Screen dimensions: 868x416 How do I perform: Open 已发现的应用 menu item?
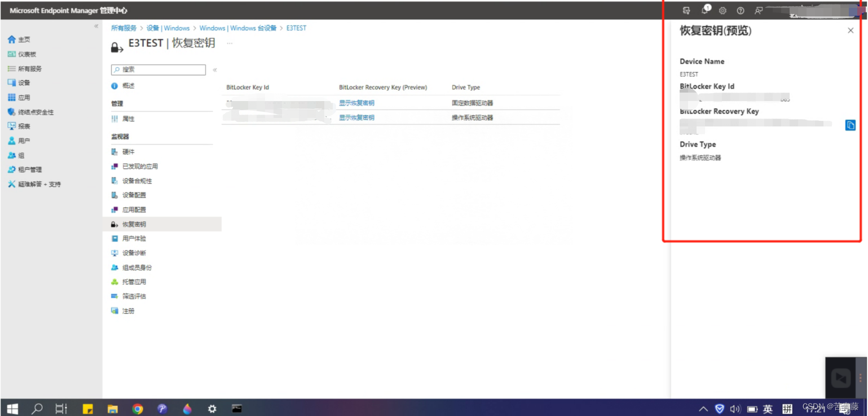[135, 167]
